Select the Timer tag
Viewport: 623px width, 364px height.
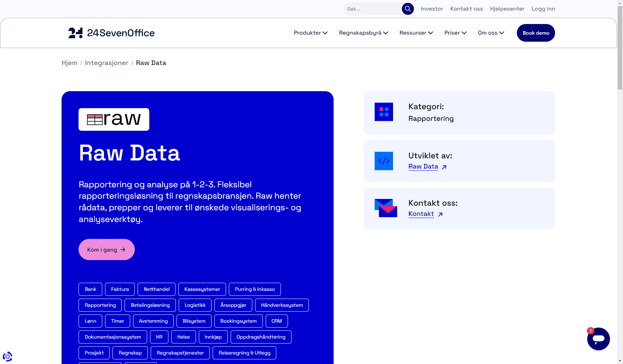[117, 321]
